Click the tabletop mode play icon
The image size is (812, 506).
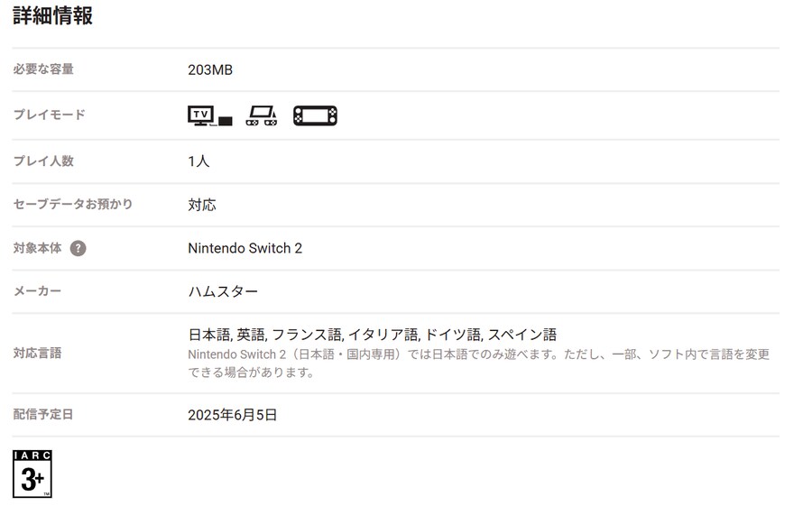[x=262, y=115]
